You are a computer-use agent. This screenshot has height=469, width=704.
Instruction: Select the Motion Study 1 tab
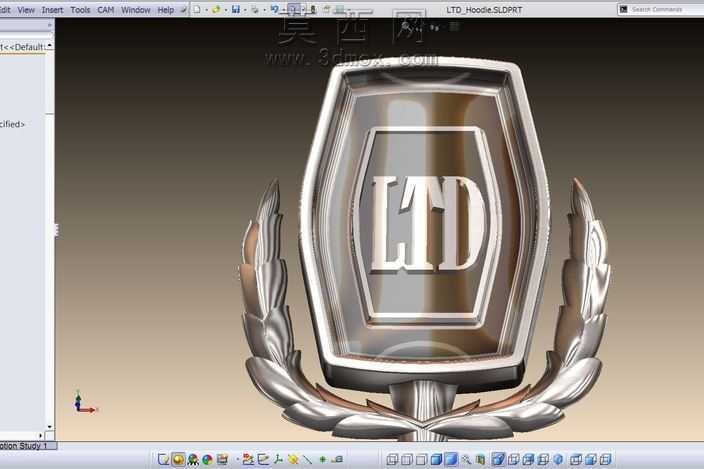[28, 446]
